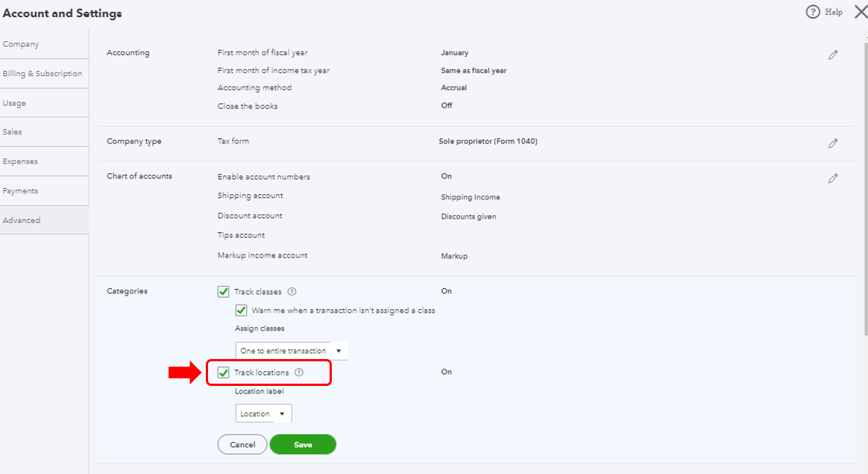
Task: Show info tooltip next to Track classes
Action: pos(292,292)
